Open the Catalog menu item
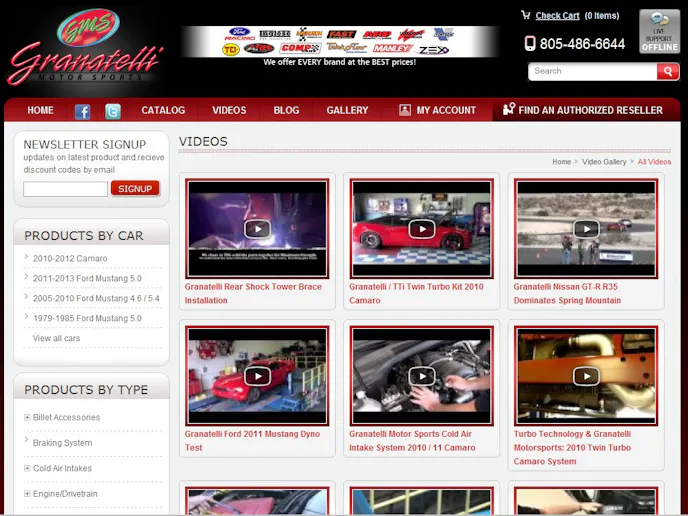Image resolution: width=688 pixels, height=516 pixels. (x=163, y=110)
